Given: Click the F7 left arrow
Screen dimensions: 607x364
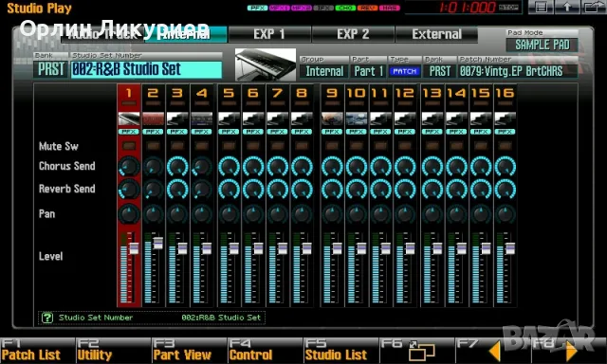Looking at the screenshot, I should point(495,352).
